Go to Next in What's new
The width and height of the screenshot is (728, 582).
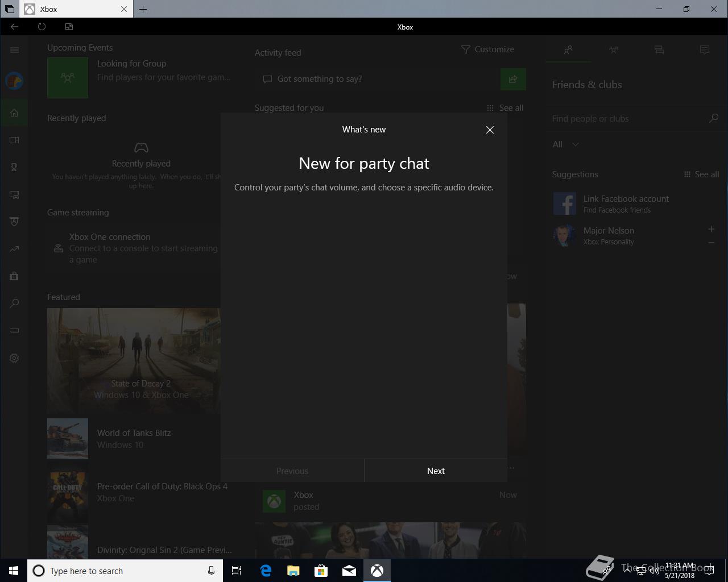click(436, 471)
